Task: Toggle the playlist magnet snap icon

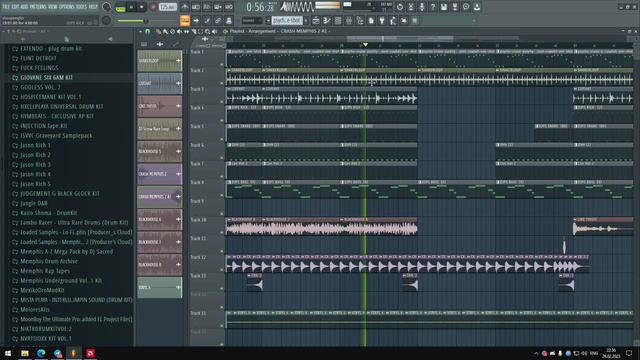Action: tap(147, 31)
